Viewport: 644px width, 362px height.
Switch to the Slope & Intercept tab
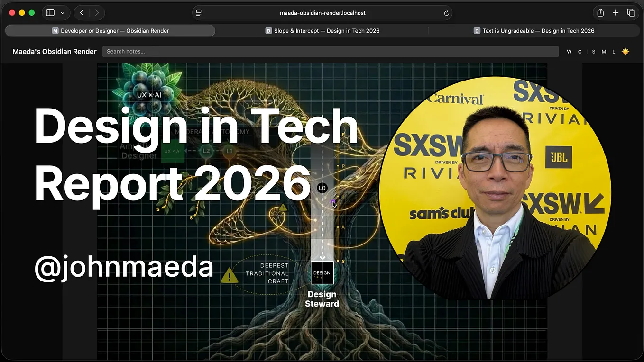[x=322, y=31]
